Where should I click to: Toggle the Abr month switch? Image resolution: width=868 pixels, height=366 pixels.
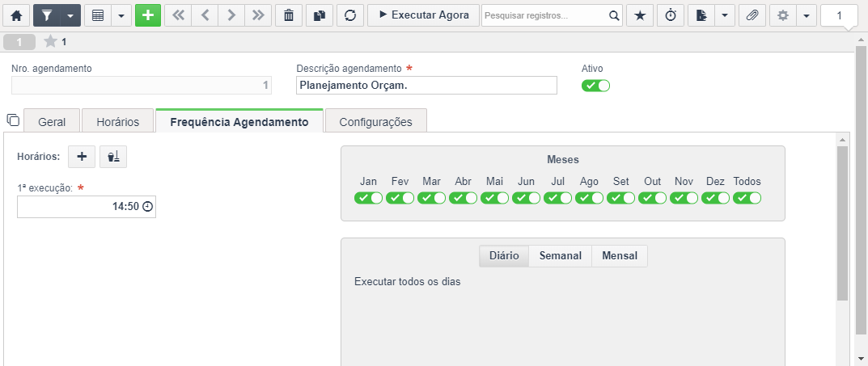(464, 198)
